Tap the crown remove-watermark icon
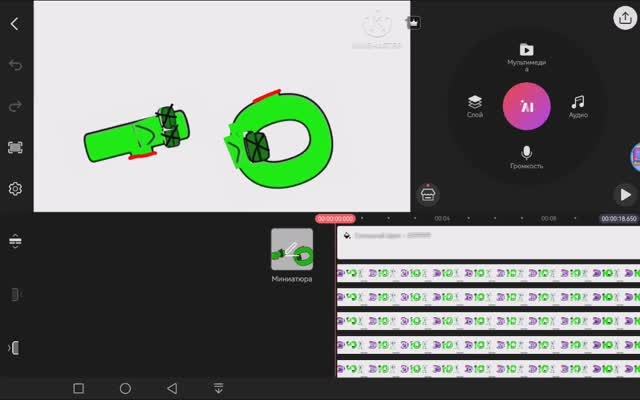The height and width of the screenshot is (400, 640). pos(414,22)
